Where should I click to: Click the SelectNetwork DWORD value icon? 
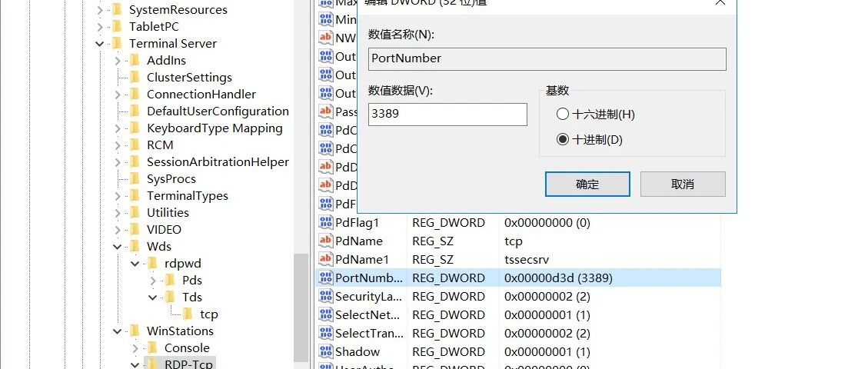click(x=325, y=314)
